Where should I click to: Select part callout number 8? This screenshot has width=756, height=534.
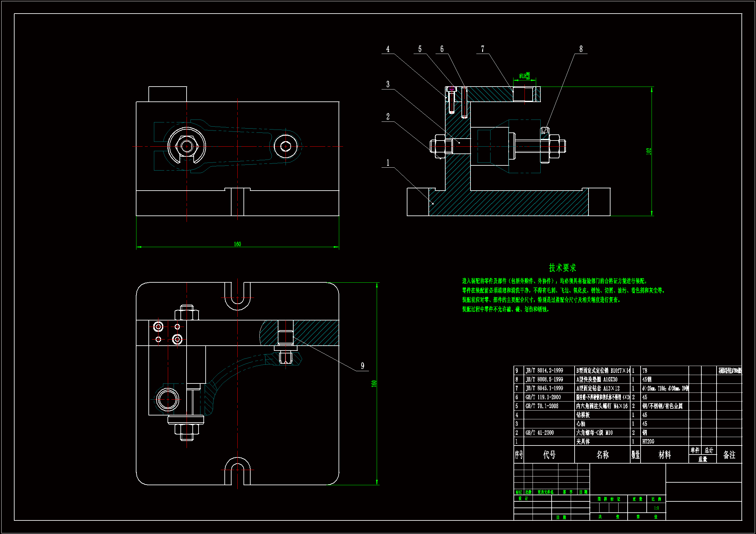(x=581, y=49)
